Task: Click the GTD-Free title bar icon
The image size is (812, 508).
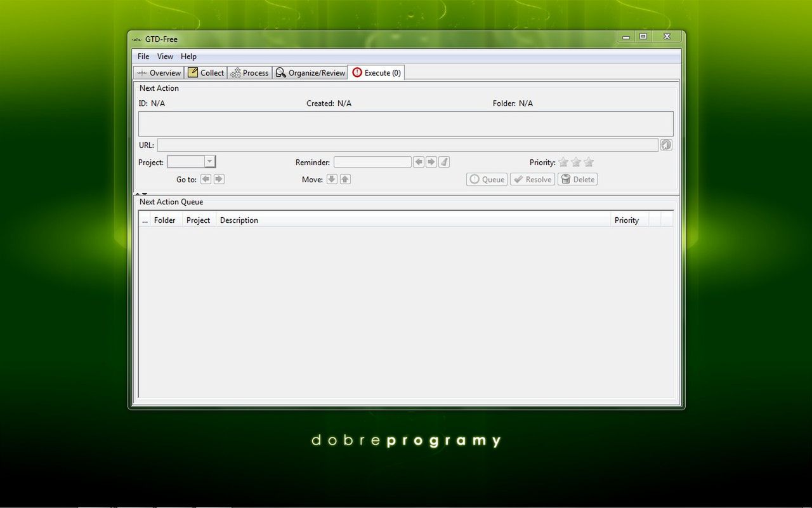Action: coord(137,39)
